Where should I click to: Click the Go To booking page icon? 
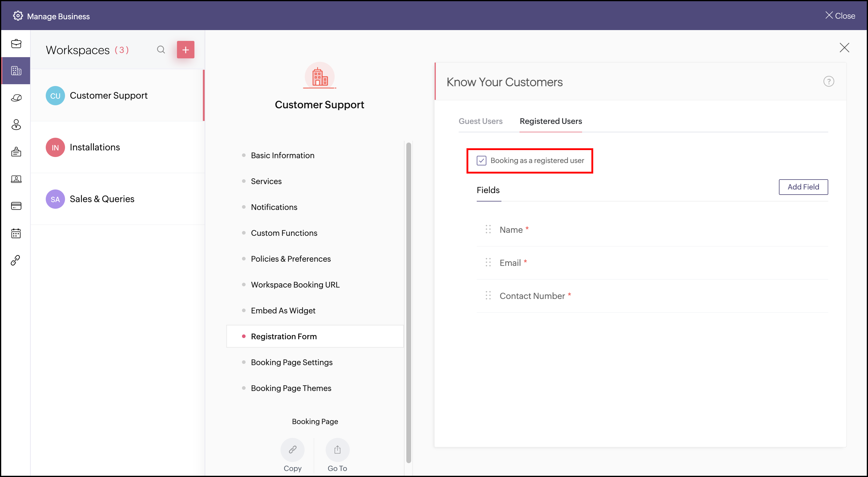(x=337, y=449)
